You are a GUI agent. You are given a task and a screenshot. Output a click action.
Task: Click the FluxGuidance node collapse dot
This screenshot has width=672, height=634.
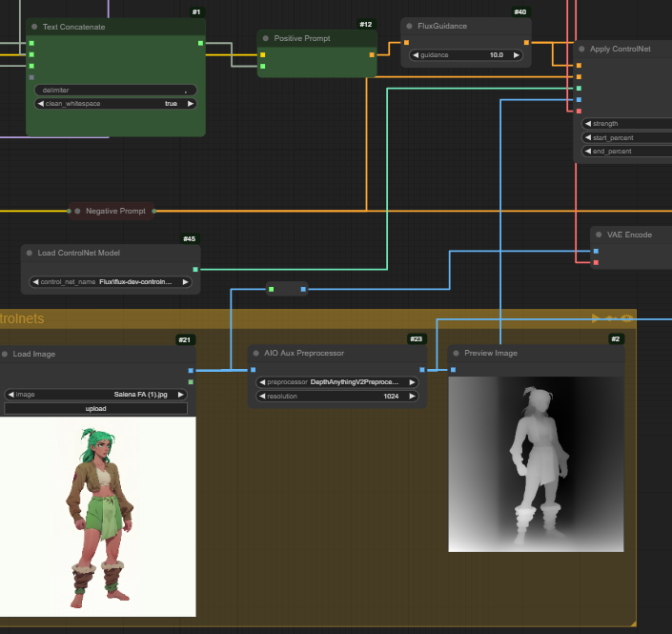[x=409, y=27]
